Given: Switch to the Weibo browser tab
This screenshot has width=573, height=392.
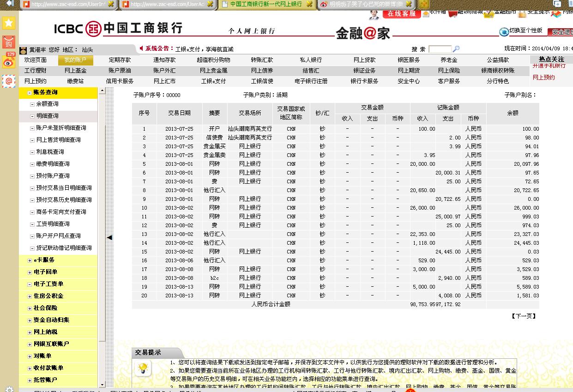Looking at the screenshot, I should coord(362,4).
